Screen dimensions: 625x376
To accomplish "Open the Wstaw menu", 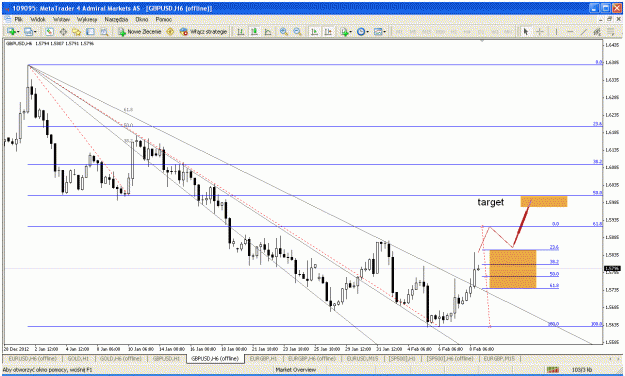I will point(61,19).
